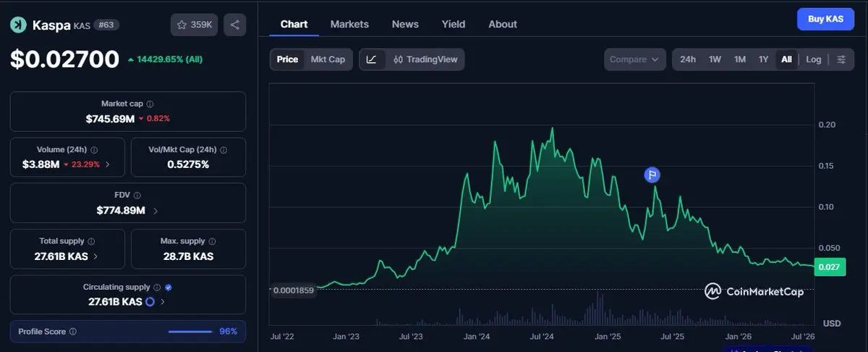Open the Profile Score info icon
868x352 pixels.
tap(72, 332)
